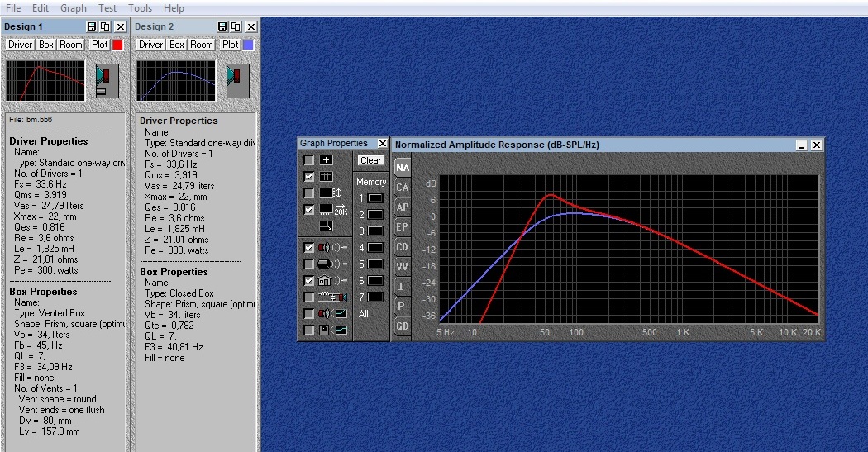Viewport: 868px width, 452px height.
Task: Select memory slot 4 in Graph Properties
Action: [x=375, y=248]
